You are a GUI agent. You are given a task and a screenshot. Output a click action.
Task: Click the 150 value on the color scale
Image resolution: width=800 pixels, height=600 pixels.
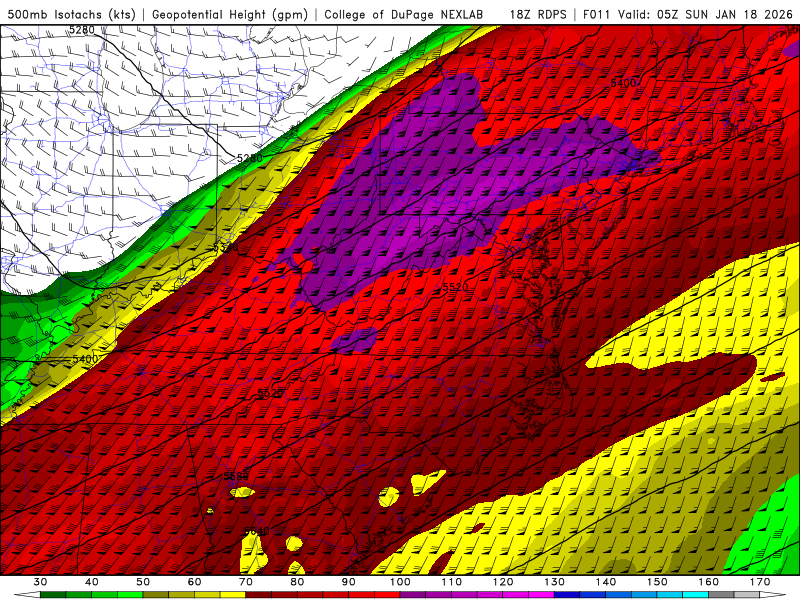tap(657, 582)
